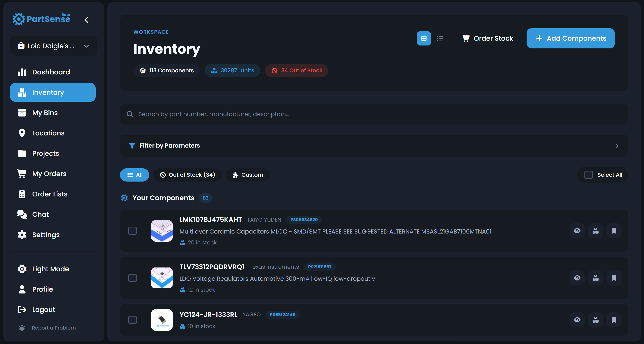Viewport: 644px width, 344px height.
Task: Click the search magnifier icon
Action: 130,114
